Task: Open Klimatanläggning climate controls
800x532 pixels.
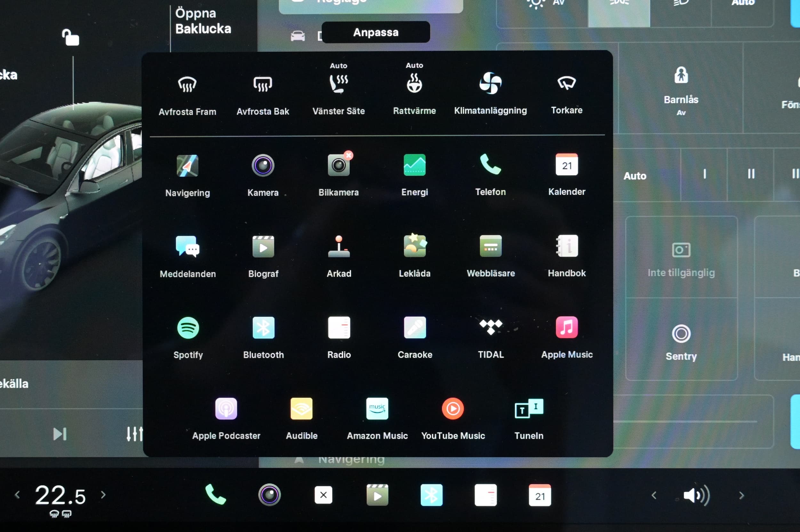Action: (491, 83)
